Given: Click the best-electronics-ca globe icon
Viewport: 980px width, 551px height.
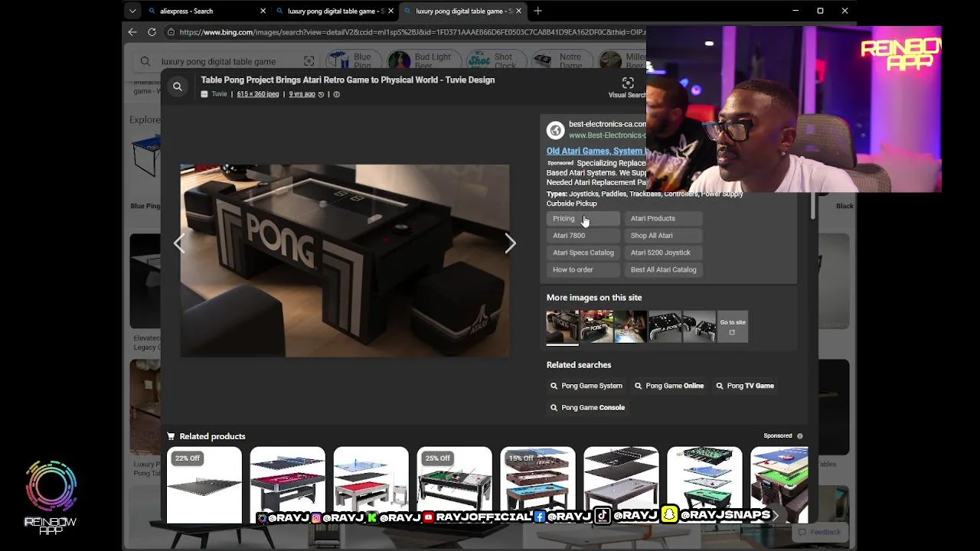Looking at the screenshot, I should tap(555, 129).
